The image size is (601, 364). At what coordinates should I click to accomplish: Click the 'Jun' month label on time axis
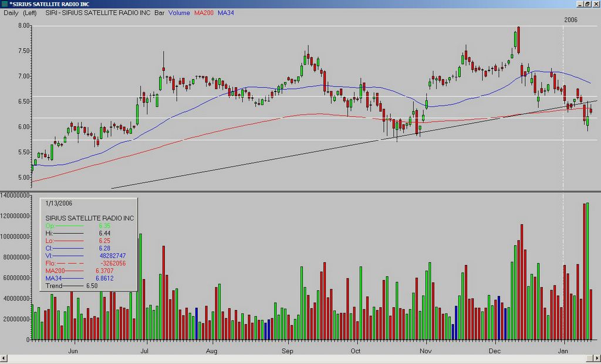[x=73, y=351]
